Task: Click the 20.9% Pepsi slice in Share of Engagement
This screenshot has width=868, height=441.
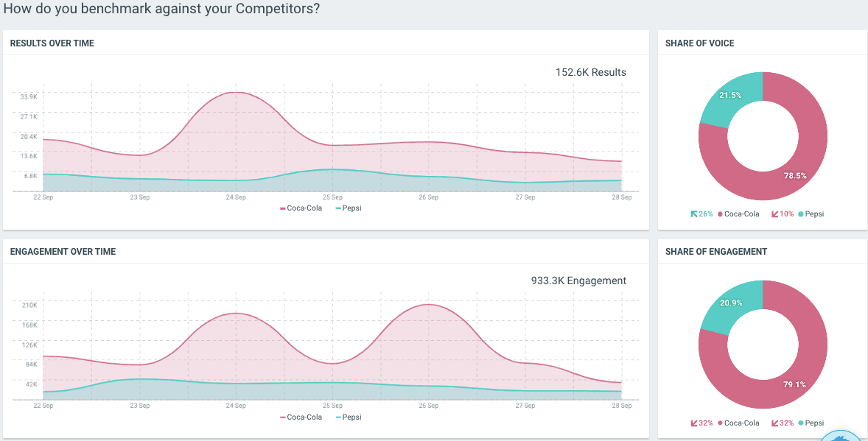Action: [731, 306]
